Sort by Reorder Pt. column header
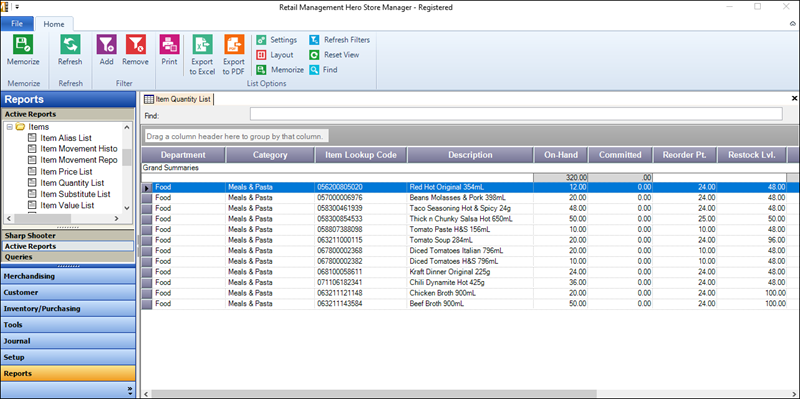800x399 pixels. (x=685, y=155)
